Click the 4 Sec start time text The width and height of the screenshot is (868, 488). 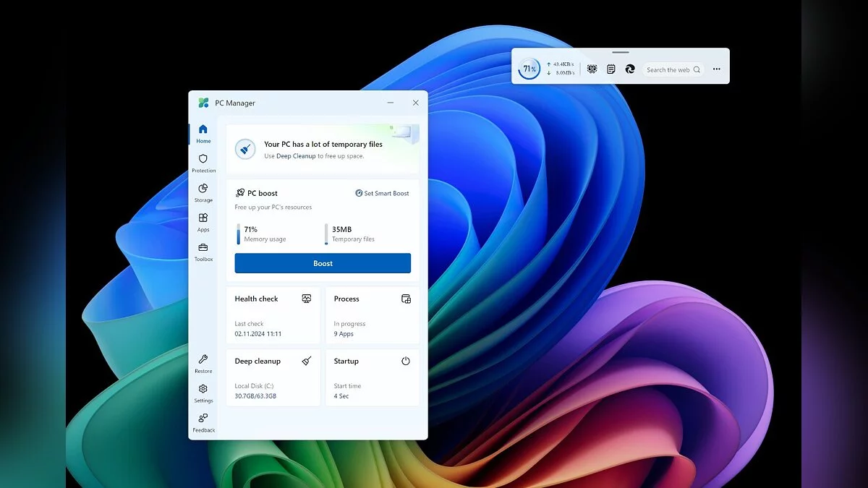341,396
